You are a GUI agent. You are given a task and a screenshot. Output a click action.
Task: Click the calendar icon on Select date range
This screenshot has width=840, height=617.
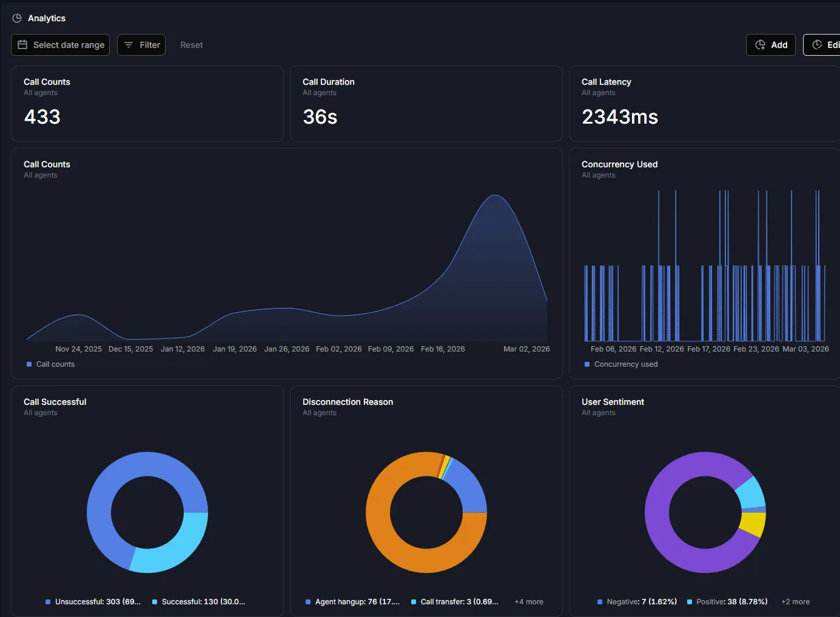22,44
